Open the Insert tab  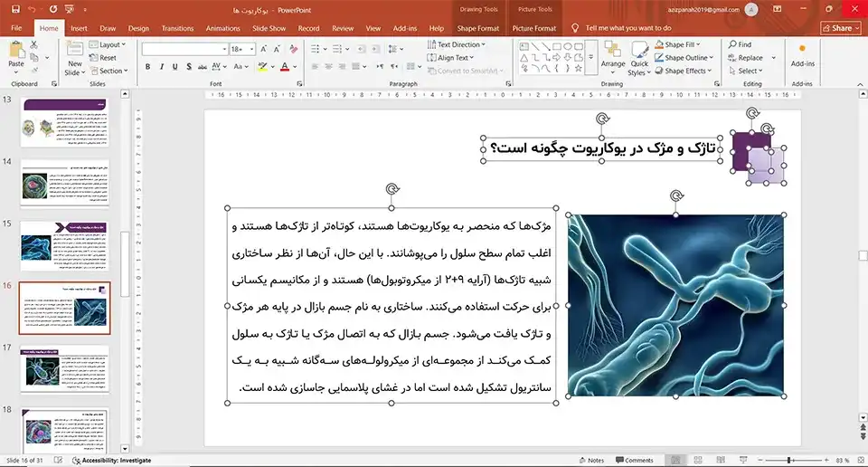click(79, 28)
